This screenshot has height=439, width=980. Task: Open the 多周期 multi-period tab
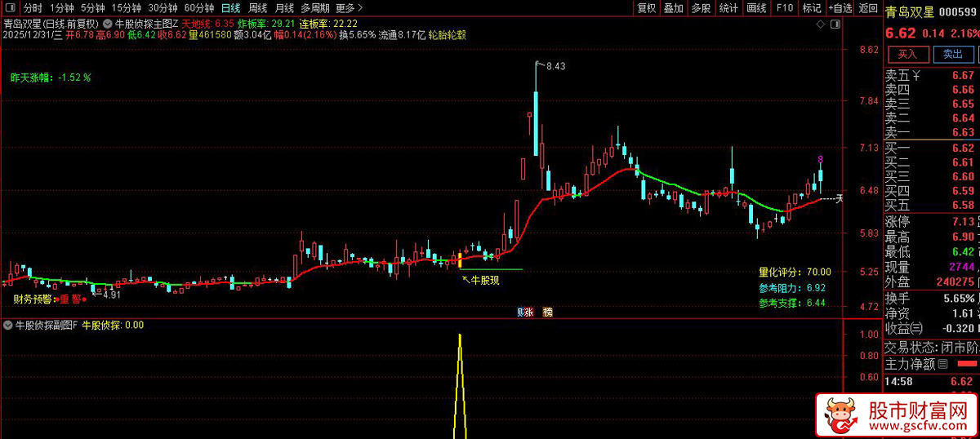click(x=315, y=8)
